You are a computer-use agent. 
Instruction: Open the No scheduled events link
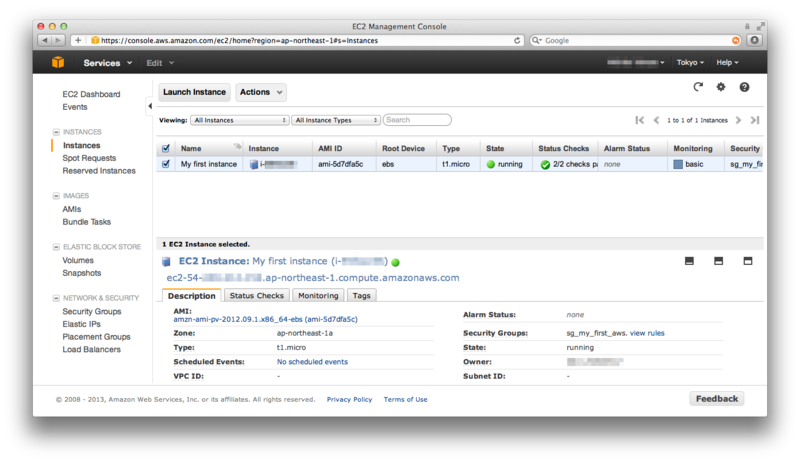[x=312, y=362]
